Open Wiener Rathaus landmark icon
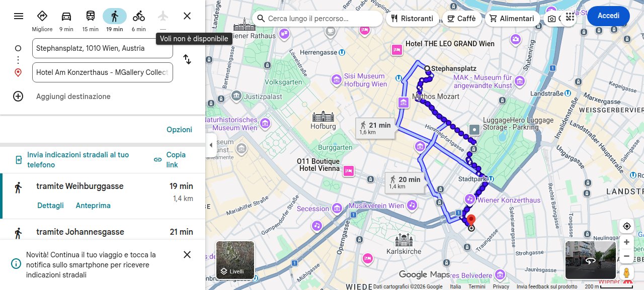This screenshot has width=644, height=290. pos(245,24)
